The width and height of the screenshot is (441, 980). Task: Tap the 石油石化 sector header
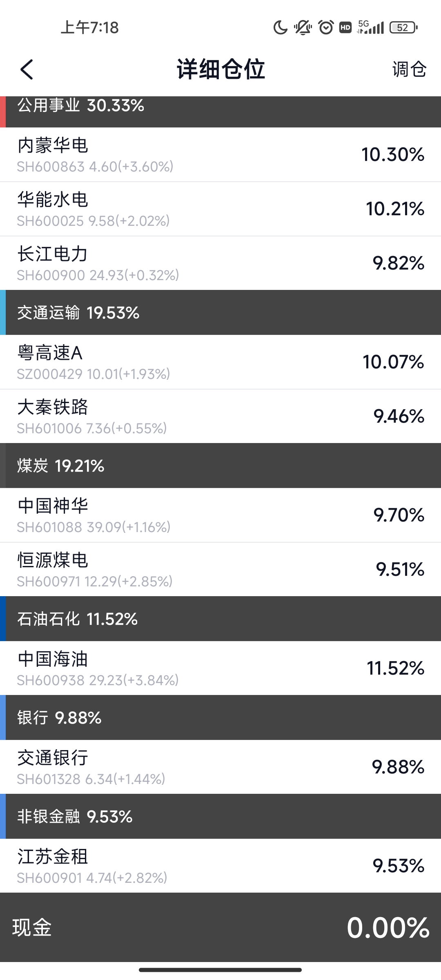[220, 619]
